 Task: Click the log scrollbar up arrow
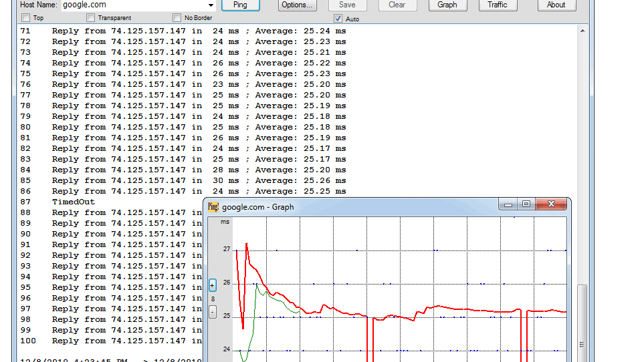coord(582,31)
